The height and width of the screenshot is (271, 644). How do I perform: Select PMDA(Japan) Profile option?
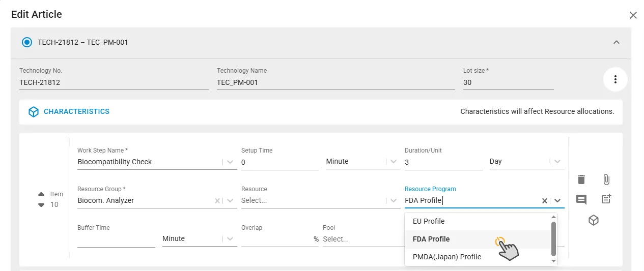click(478, 257)
